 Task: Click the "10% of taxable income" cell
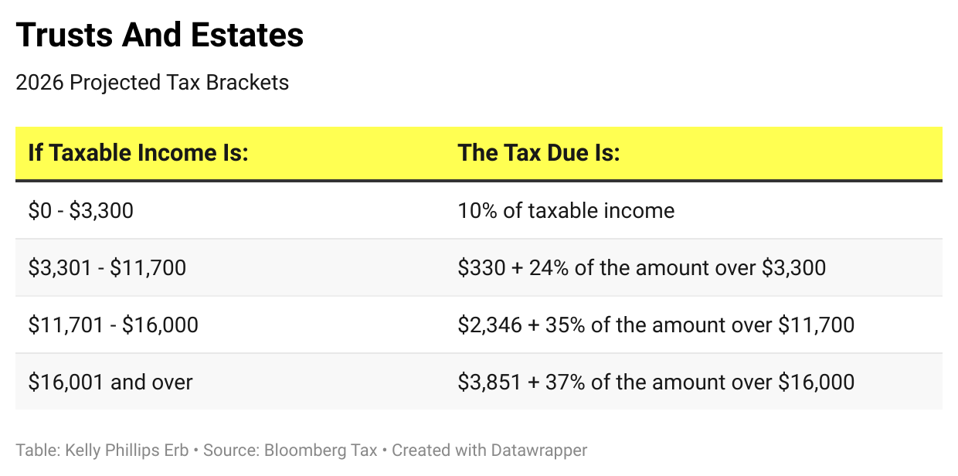[x=566, y=211]
